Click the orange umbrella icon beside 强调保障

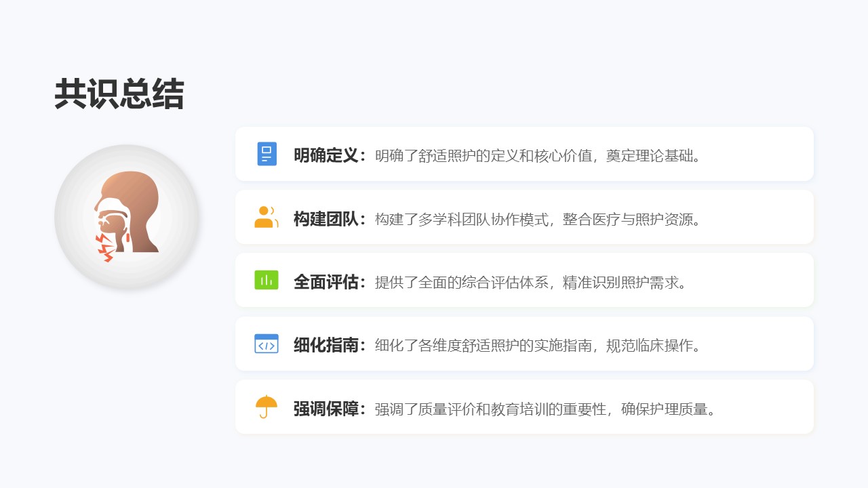coord(267,407)
